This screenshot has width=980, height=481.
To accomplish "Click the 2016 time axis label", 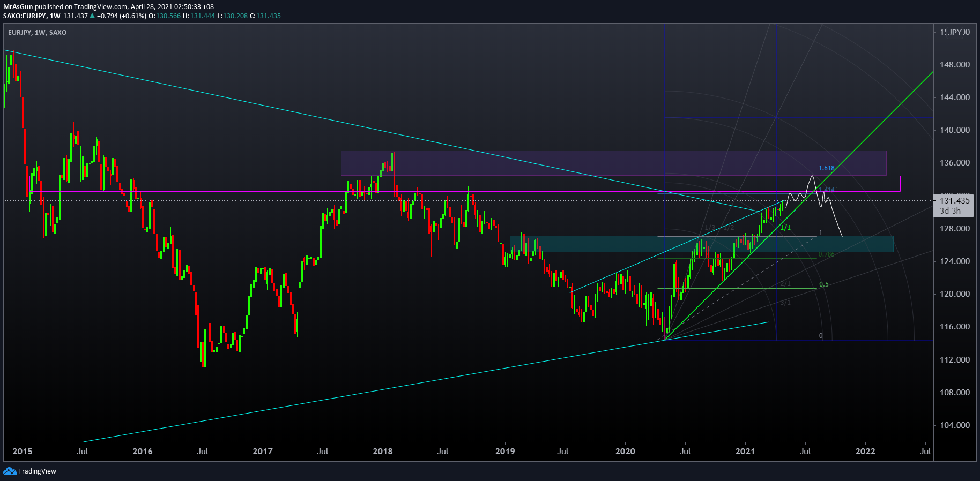I will pos(143,452).
